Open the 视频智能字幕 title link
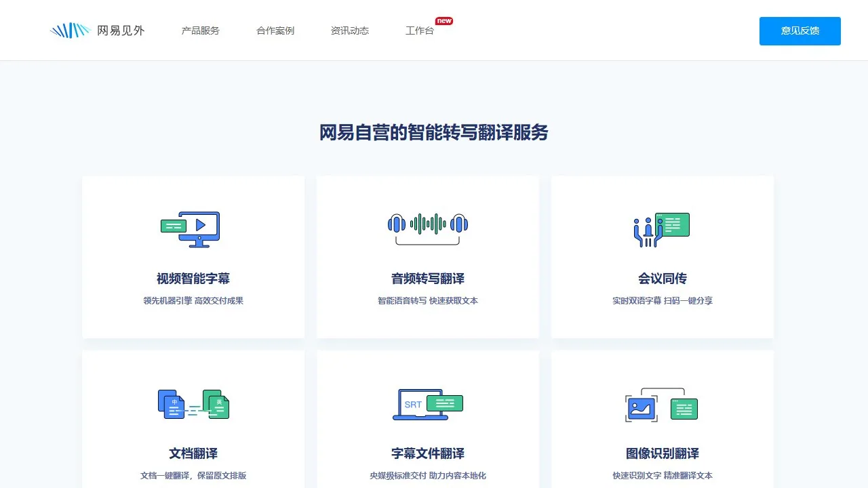 pos(193,279)
